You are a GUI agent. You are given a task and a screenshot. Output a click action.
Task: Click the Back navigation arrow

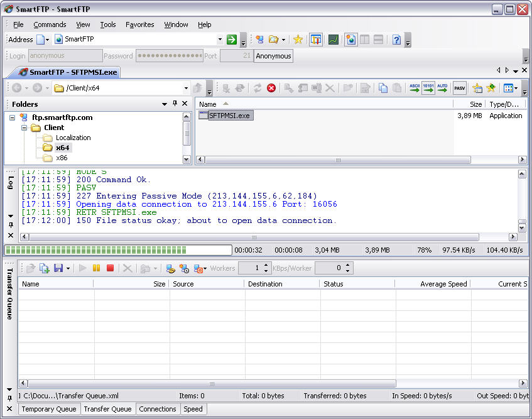pyautogui.click(x=16, y=88)
